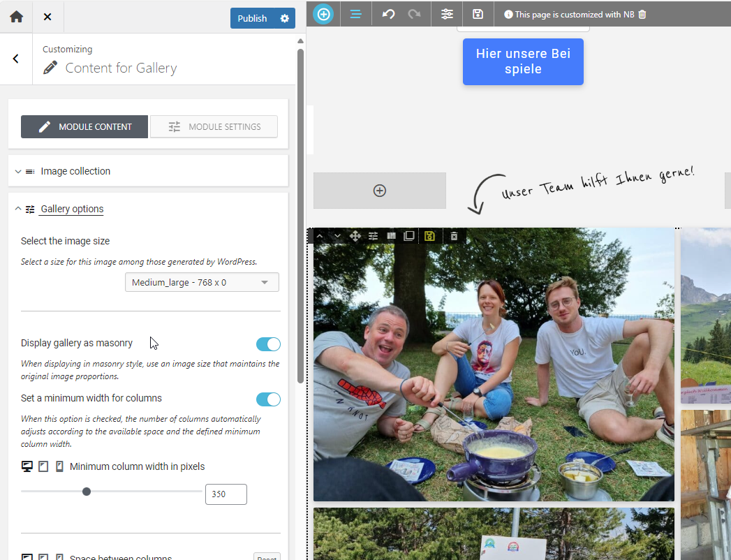Click the blue add section plus icon

(323, 15)
